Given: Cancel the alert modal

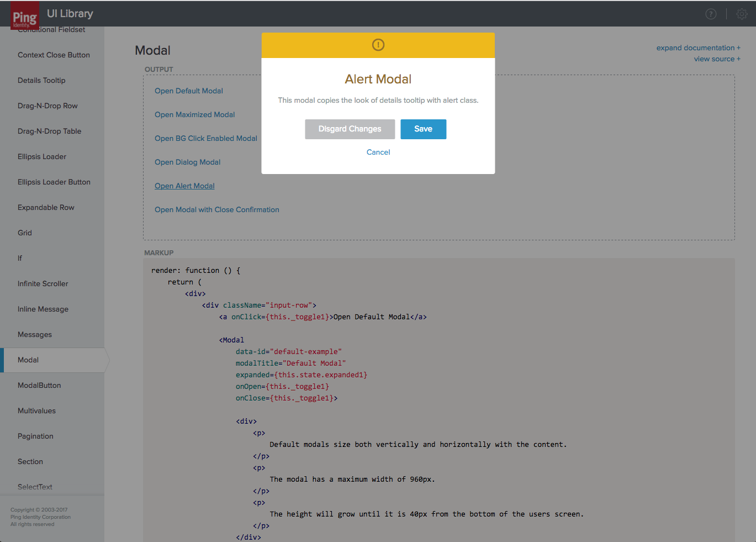Looking at the screenshot, I should click(378, 152).
